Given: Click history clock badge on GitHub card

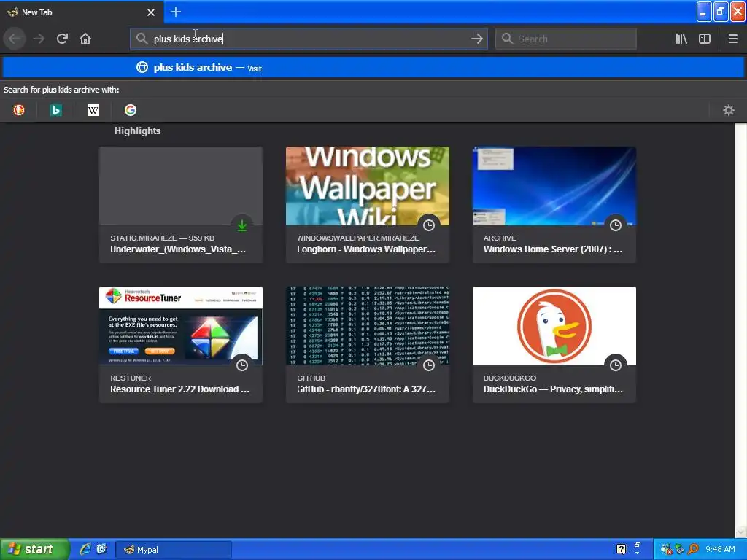Looking at the screenshot, I should point(429,365).
